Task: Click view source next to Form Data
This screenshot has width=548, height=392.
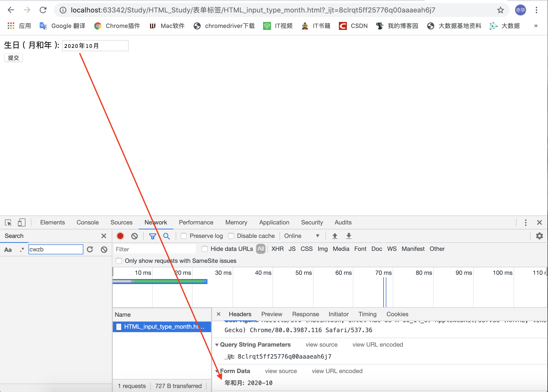Action: click(281, 371)
